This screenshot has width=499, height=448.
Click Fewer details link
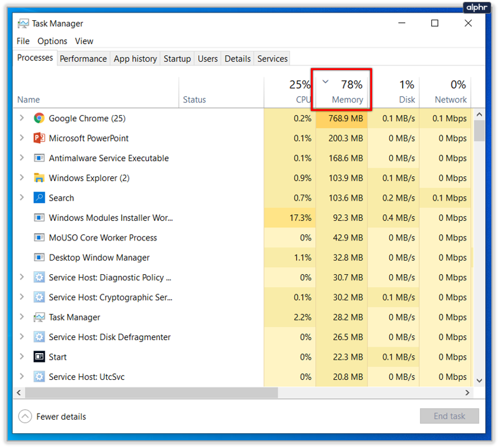point(61,417)
